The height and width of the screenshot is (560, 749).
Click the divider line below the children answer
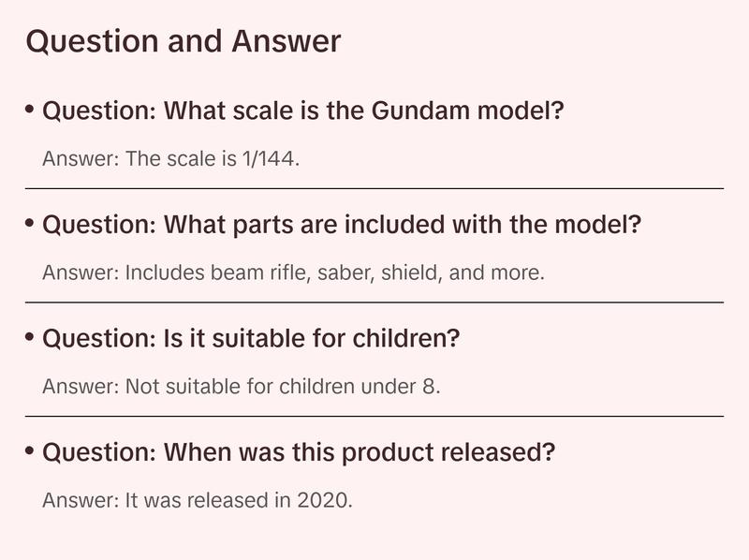374,416
